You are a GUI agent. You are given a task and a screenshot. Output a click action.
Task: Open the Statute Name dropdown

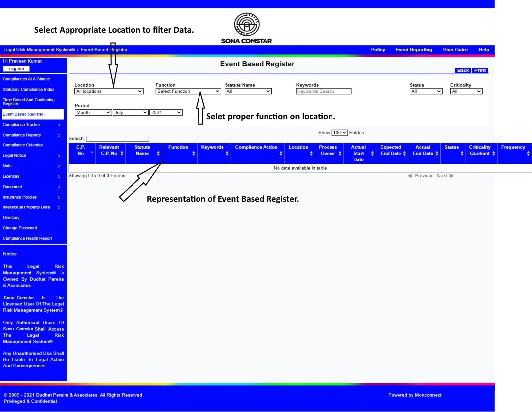coord(248,91)
